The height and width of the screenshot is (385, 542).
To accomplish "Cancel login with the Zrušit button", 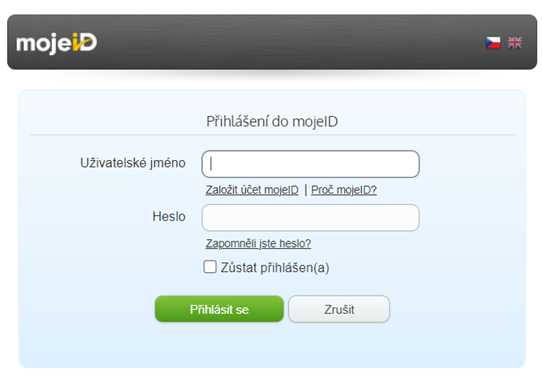I will point(339,309).
